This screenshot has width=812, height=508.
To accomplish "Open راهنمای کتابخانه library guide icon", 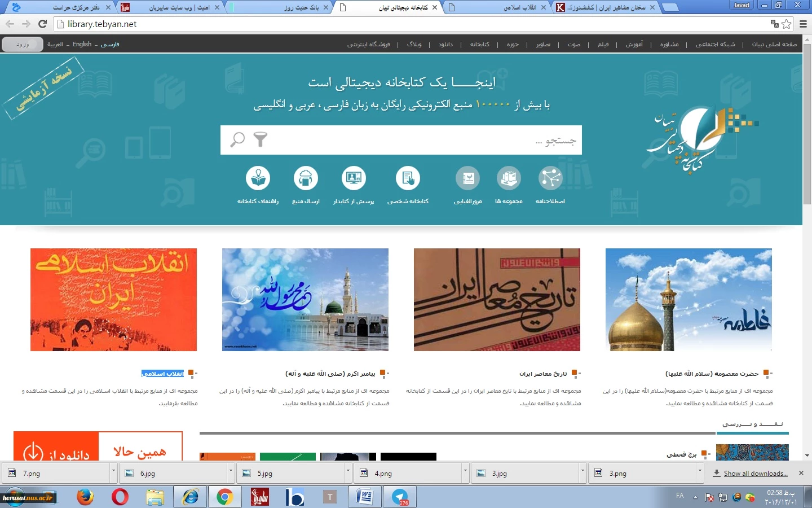I will point(258,178).
